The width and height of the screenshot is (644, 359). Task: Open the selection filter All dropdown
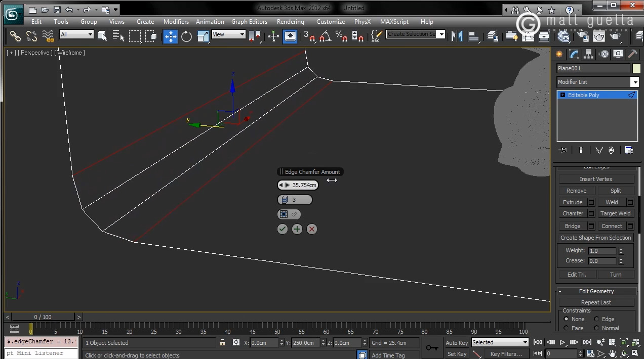pyautogui.click(x=76, y=34)
